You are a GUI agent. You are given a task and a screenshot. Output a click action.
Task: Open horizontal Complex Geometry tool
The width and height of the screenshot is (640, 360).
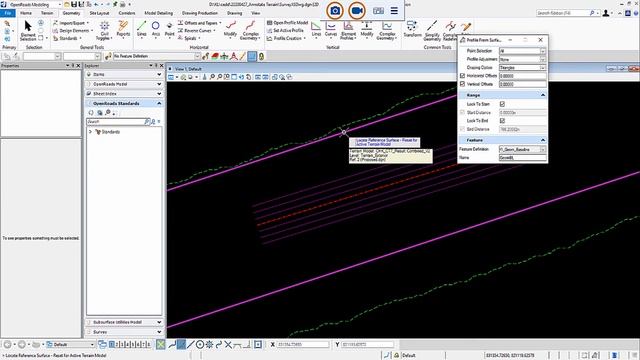[x=250, y=31]
